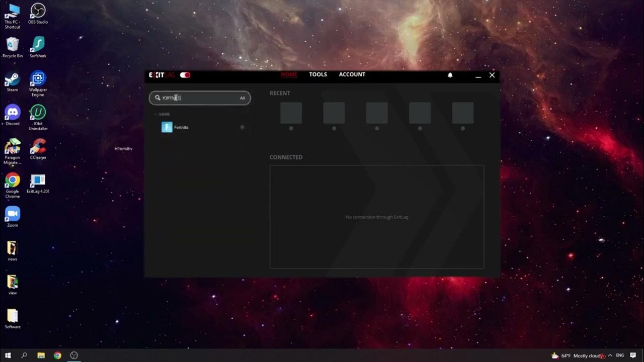Click the status dot beside Fortnite
The image size is (644, 362).
[242, 127]
